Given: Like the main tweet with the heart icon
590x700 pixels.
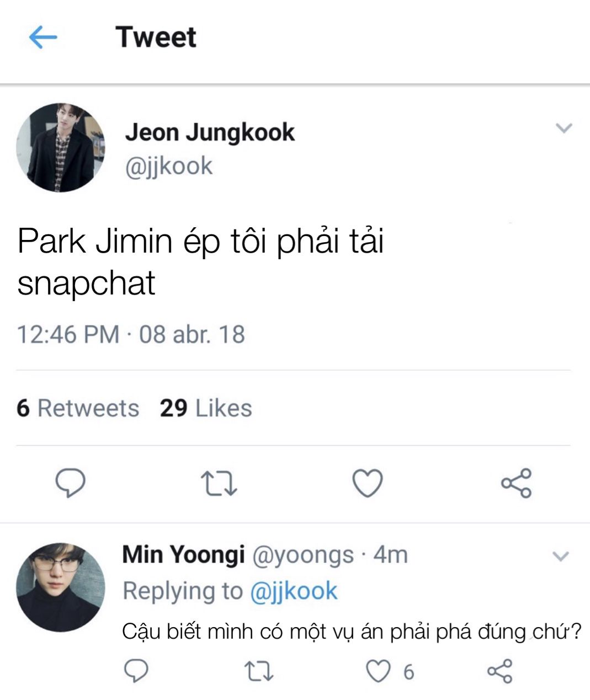Looking at the screenshot, I should (368, 483).
